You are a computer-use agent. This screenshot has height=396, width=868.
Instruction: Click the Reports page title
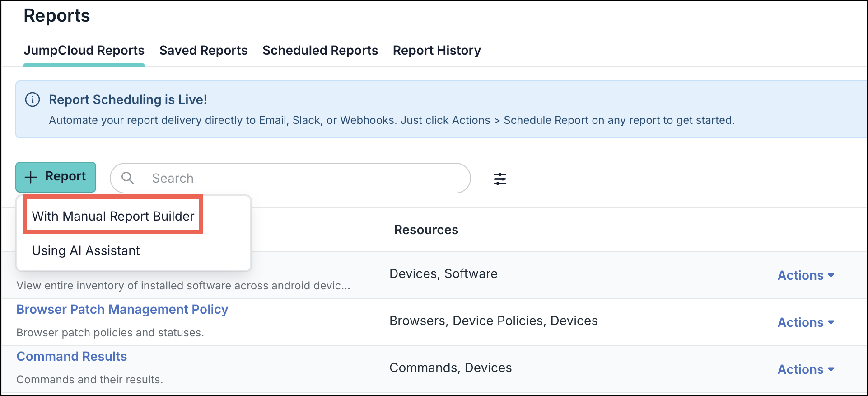(57, 16)
